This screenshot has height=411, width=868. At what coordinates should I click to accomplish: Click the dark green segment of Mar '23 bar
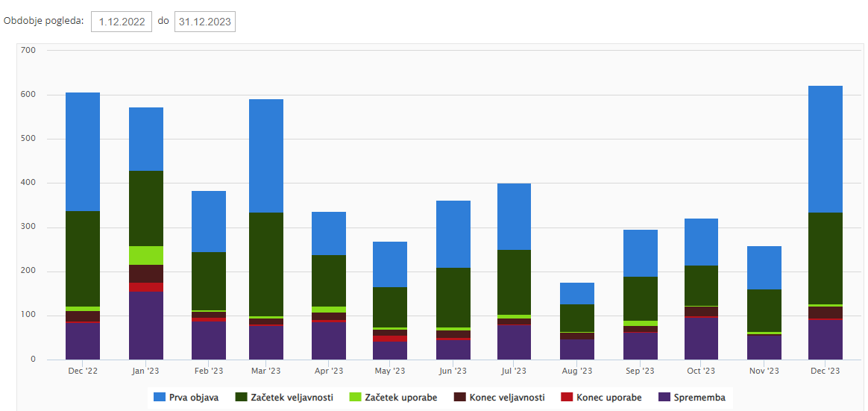(266, 264)
